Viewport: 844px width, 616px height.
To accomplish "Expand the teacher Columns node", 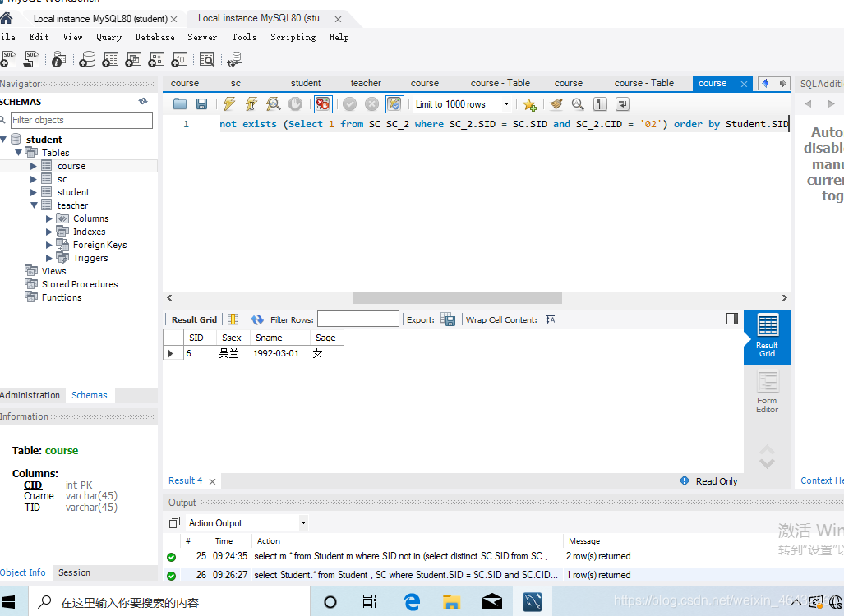I will click(x=49, y=218).
